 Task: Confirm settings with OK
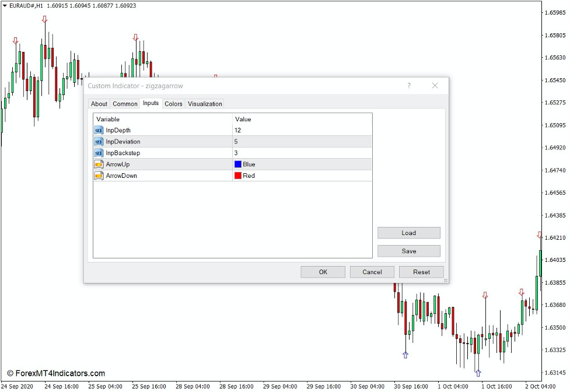pos(323,271)
